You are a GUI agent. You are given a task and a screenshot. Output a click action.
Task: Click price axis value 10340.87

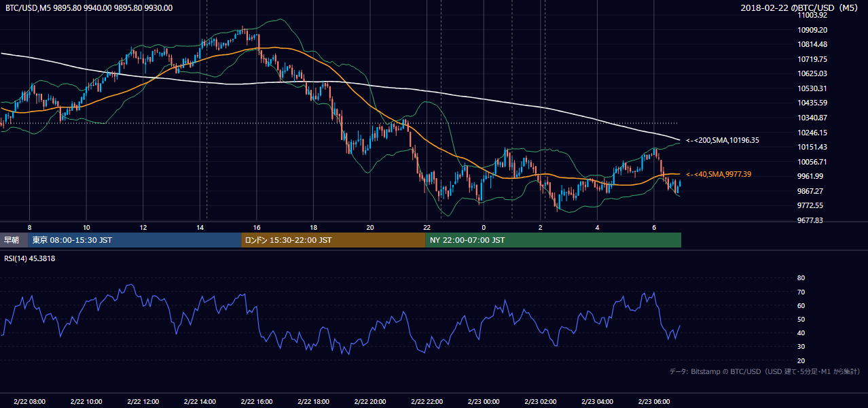[x=813, y=118]
